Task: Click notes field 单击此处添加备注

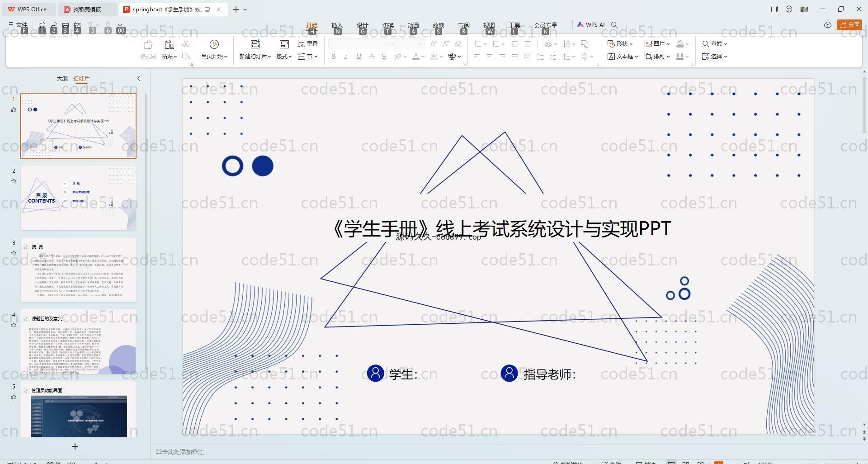Action: 180,452
